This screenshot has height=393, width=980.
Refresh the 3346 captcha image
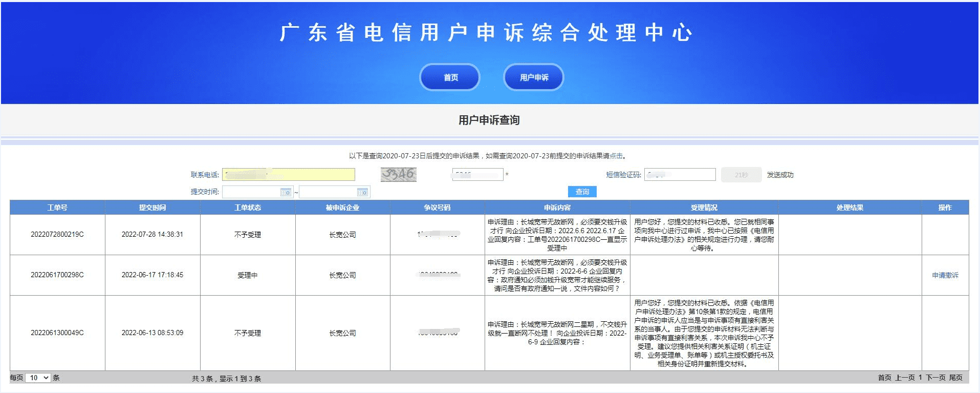(399, 175)
